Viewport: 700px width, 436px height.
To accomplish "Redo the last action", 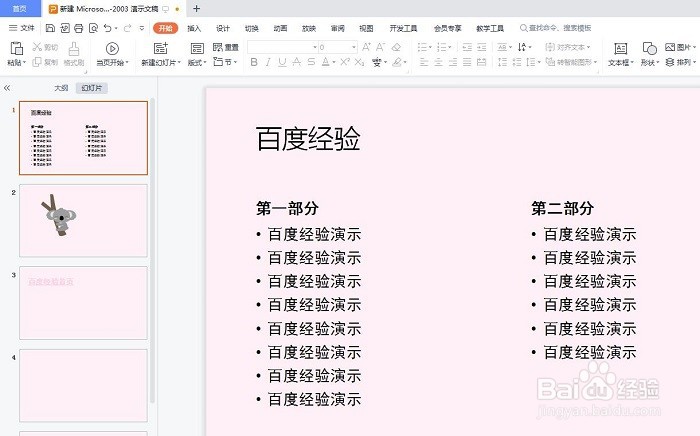I will (x=128, y=28).
